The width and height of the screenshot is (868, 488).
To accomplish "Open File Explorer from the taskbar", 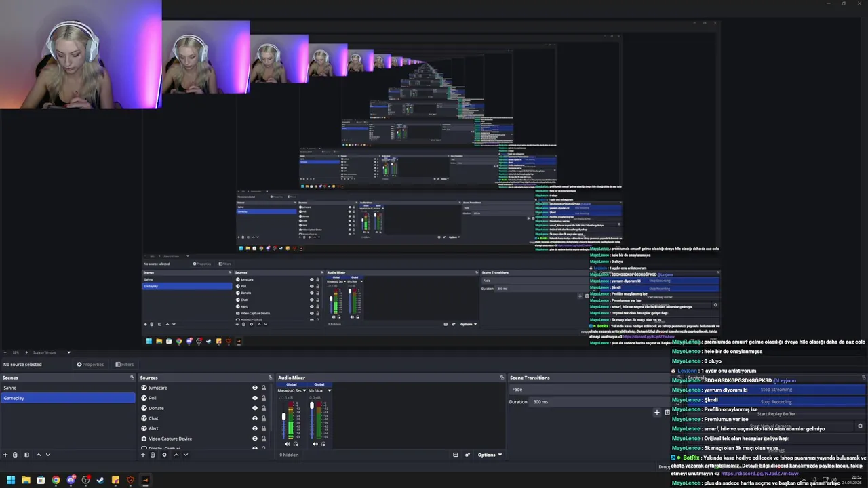I will tap(26, 480).
